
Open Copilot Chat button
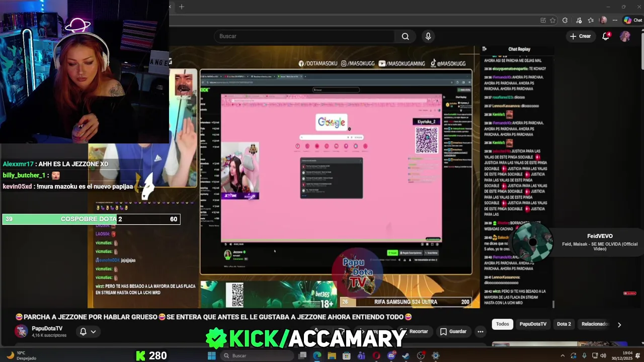632,20
